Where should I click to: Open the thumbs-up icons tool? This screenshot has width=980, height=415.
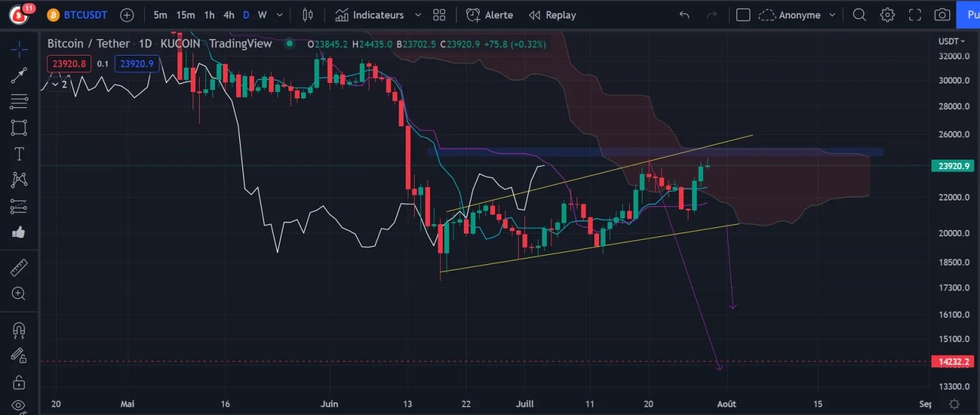[x=19, y=232]
